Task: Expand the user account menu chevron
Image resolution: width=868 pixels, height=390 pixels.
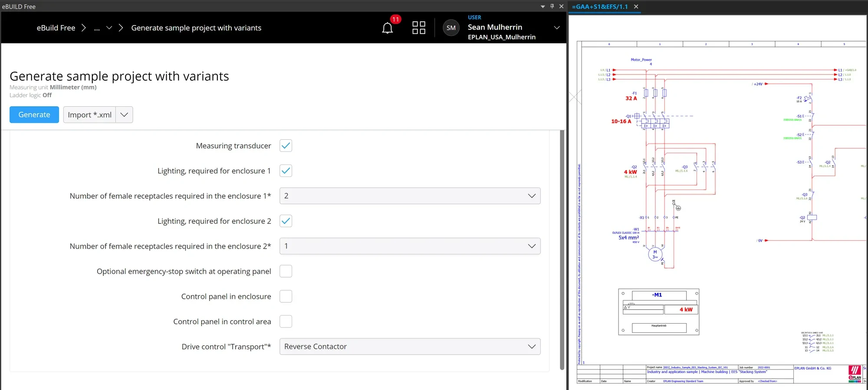Action: pos(557,28)
